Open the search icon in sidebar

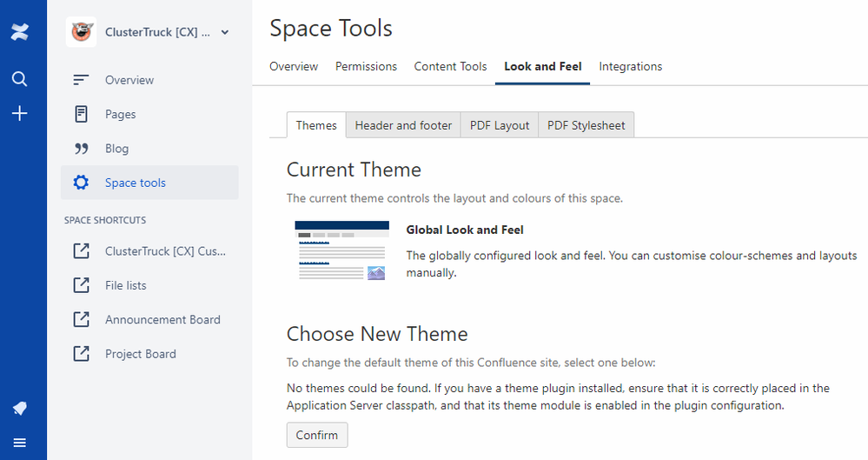click(20, 79)
